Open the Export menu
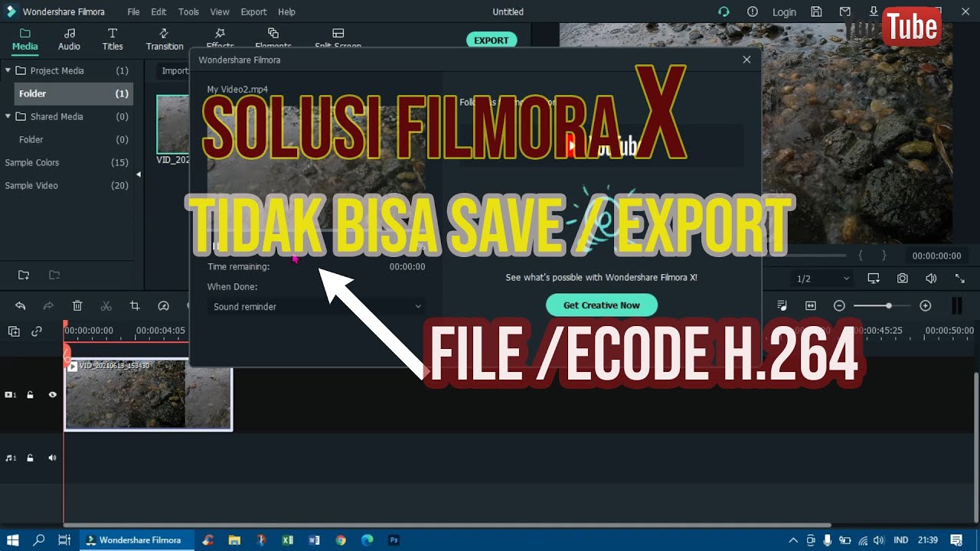 point(253,11)
